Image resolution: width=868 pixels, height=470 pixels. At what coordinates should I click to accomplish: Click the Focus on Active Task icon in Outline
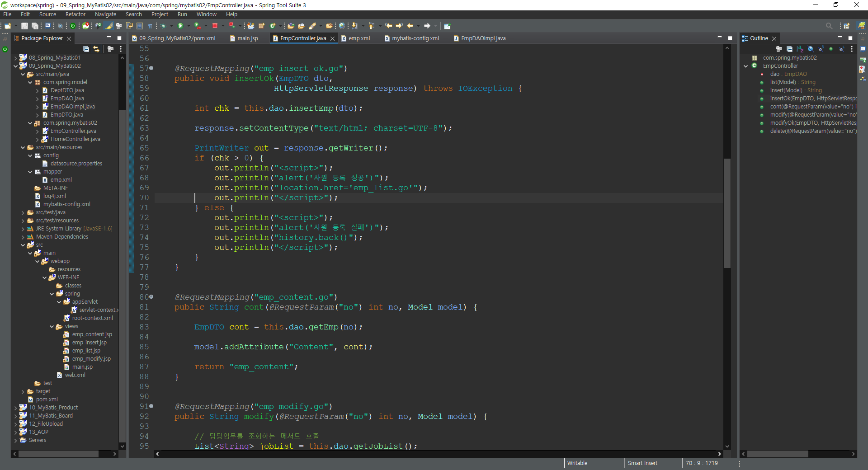tap(779, 49)
